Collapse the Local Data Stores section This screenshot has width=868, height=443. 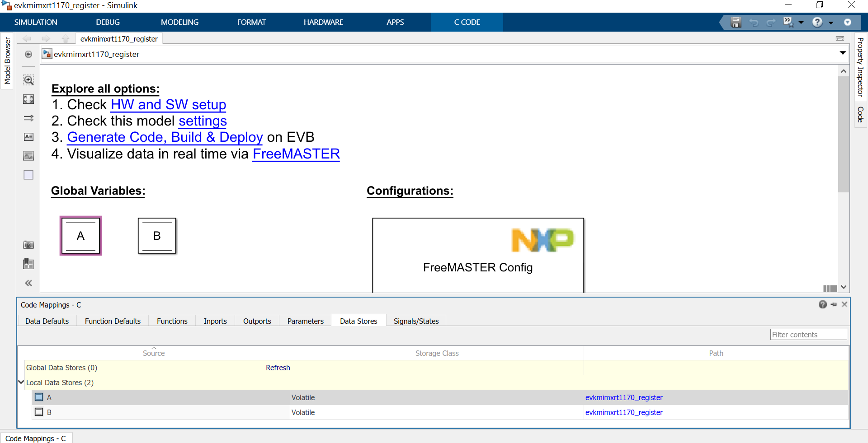pos(21,382)
